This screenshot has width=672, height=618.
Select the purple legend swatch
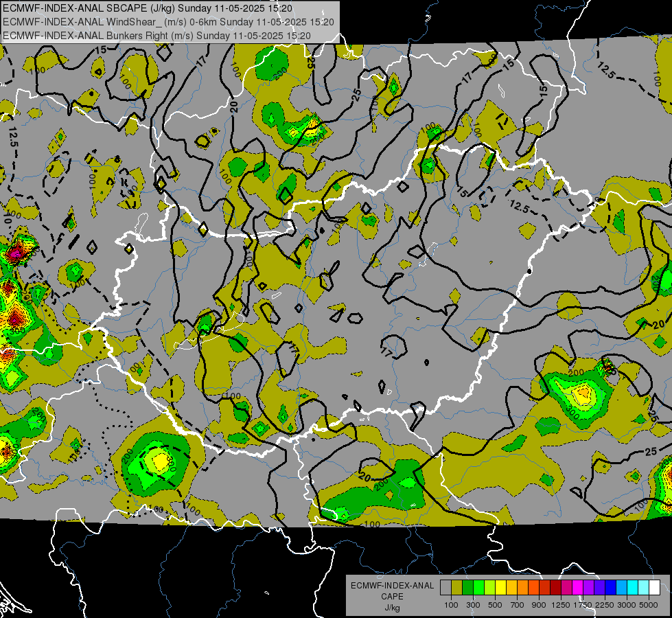click(x=589, y=588)
